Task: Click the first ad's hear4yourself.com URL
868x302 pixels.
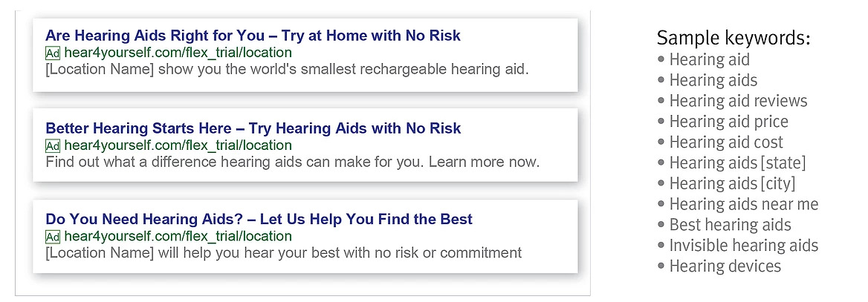Action: coord(178,53)
